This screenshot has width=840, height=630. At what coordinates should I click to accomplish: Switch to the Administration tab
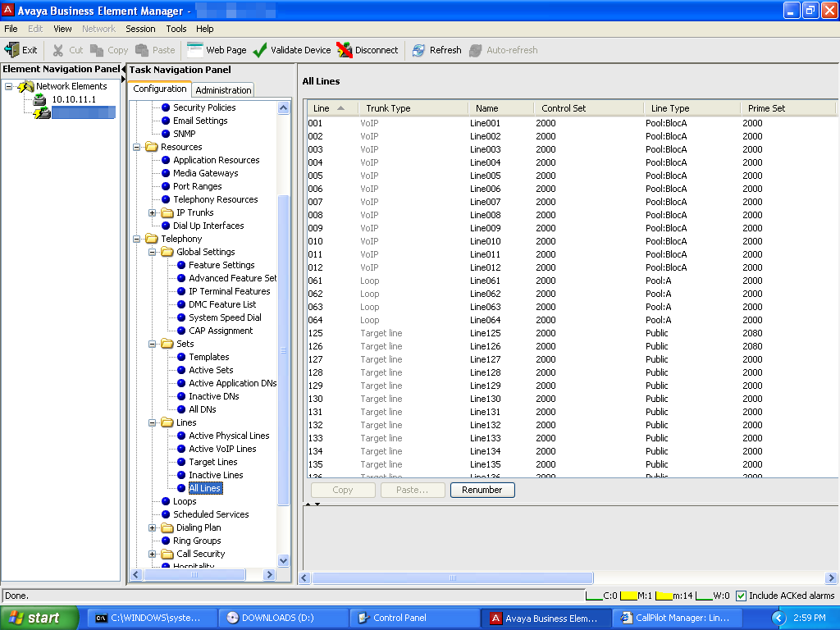tap(223, 90)
